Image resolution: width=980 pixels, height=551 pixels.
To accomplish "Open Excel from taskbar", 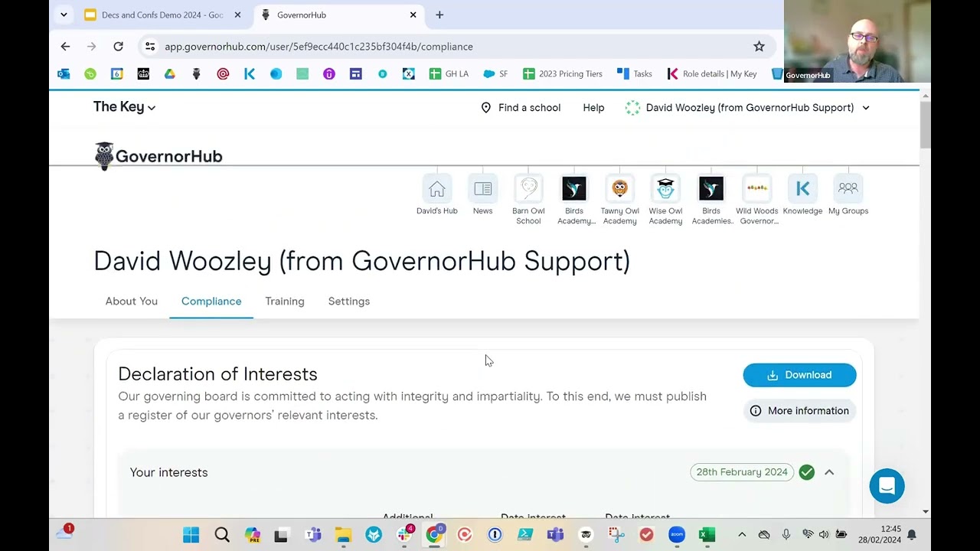I will point(707,535).
